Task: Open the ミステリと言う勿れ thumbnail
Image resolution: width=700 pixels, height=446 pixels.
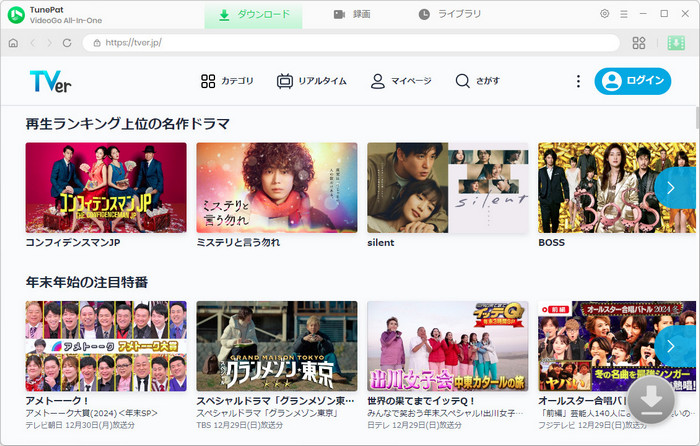Action: point(277,188)
